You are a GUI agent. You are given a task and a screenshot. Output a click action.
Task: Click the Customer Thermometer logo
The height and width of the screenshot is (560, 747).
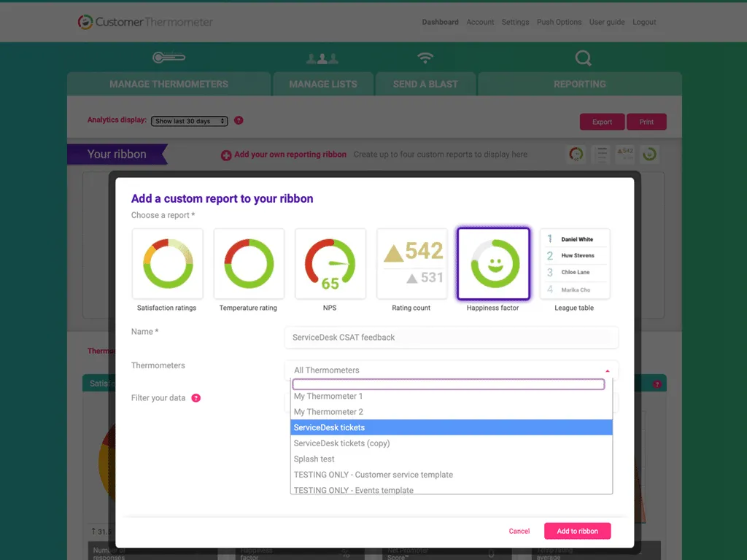pyautogui.click(x=145, y=22)
